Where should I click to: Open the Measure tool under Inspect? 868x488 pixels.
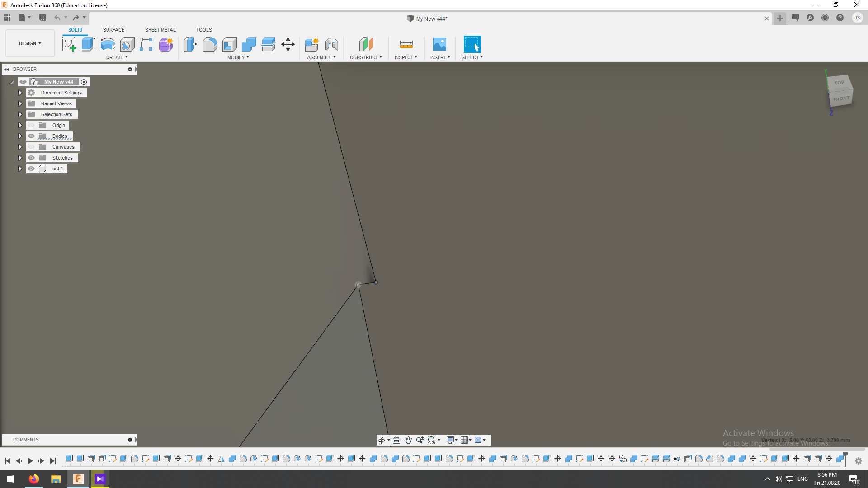406,44
